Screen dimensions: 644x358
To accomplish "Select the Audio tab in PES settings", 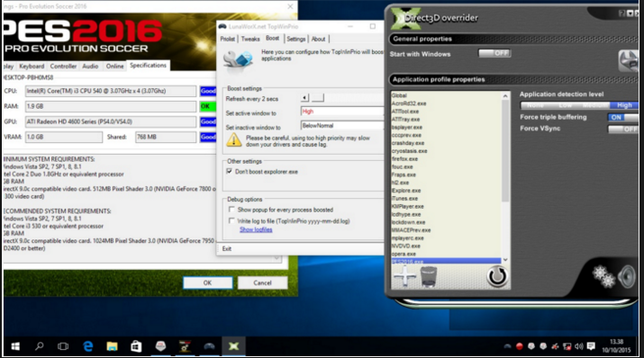I will pyautogui.click(x=90, y=66).
